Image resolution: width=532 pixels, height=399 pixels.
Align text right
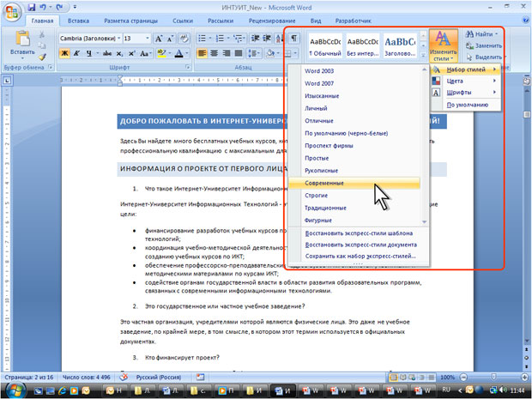click(x=227, y=53)
